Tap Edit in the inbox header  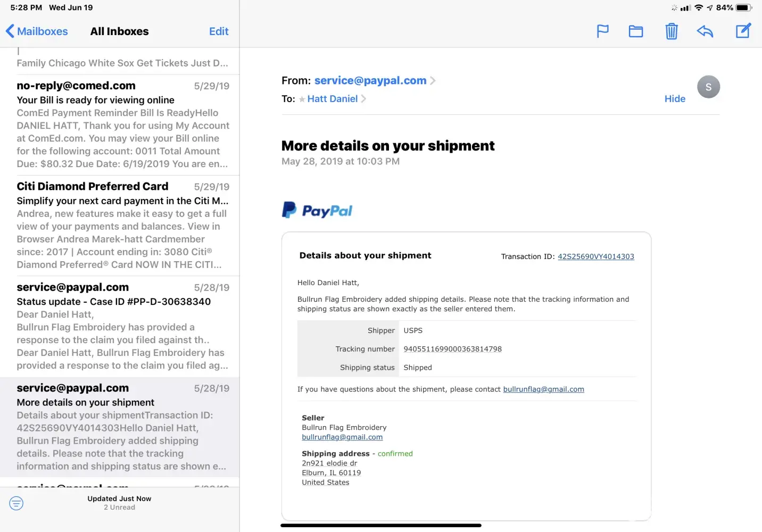pyautogui.click(x=219, y=31)
